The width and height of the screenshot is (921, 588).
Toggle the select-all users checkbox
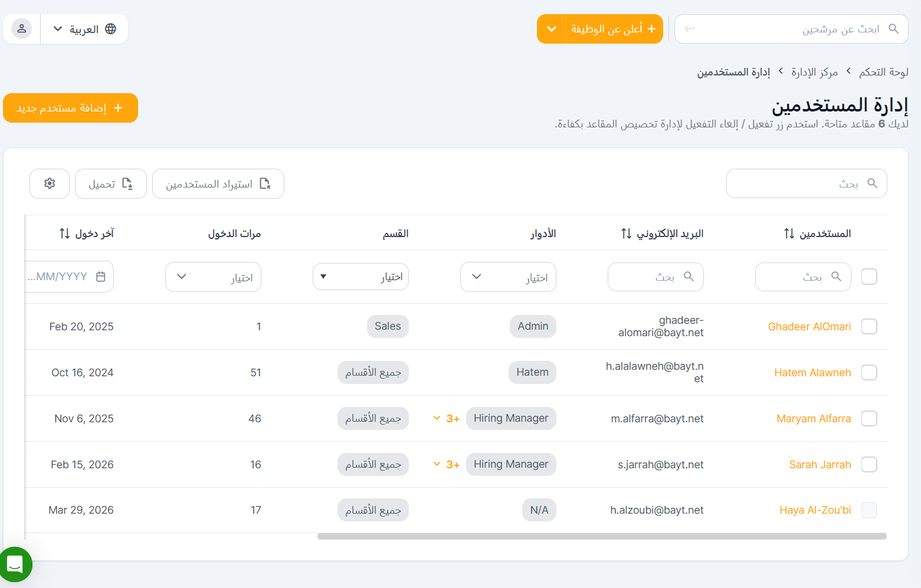coord(868,277)
